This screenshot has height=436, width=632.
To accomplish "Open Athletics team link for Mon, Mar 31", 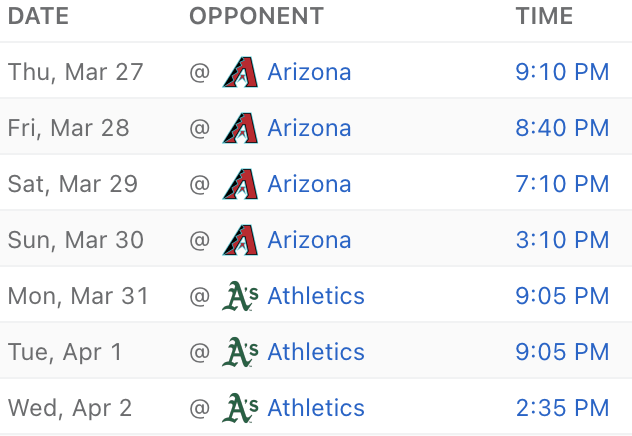I will [316, 296].
